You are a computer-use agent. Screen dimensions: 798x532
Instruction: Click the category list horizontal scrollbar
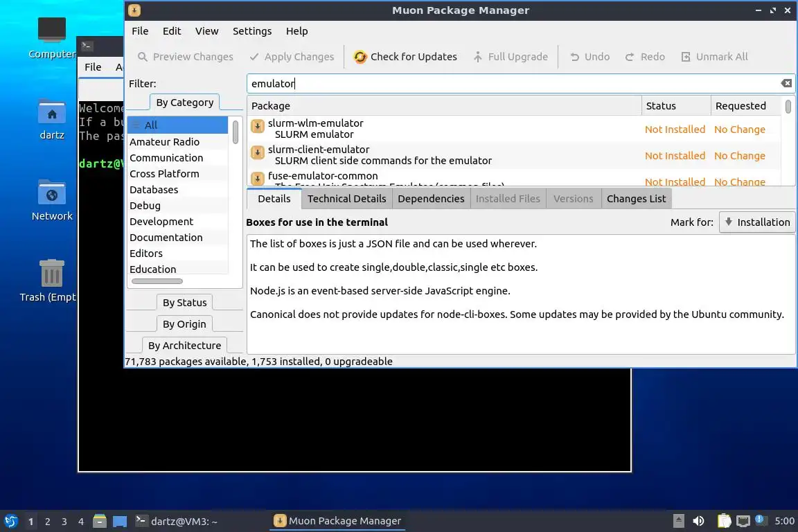(x=157, y=281)
